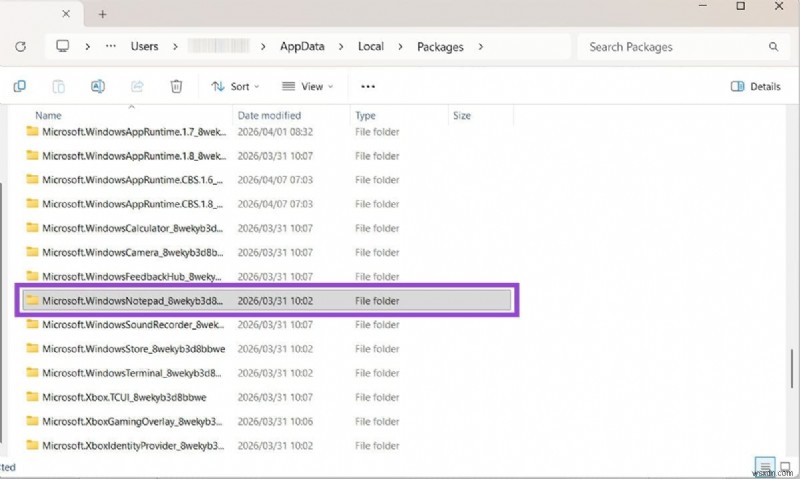Click the WindowsSoundRecorder folder icon

[32, 324]
